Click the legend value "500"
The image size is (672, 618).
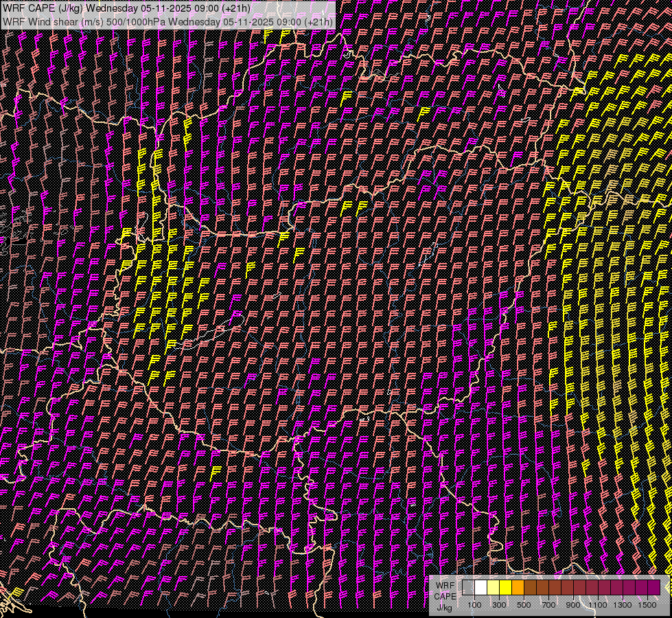524,605
